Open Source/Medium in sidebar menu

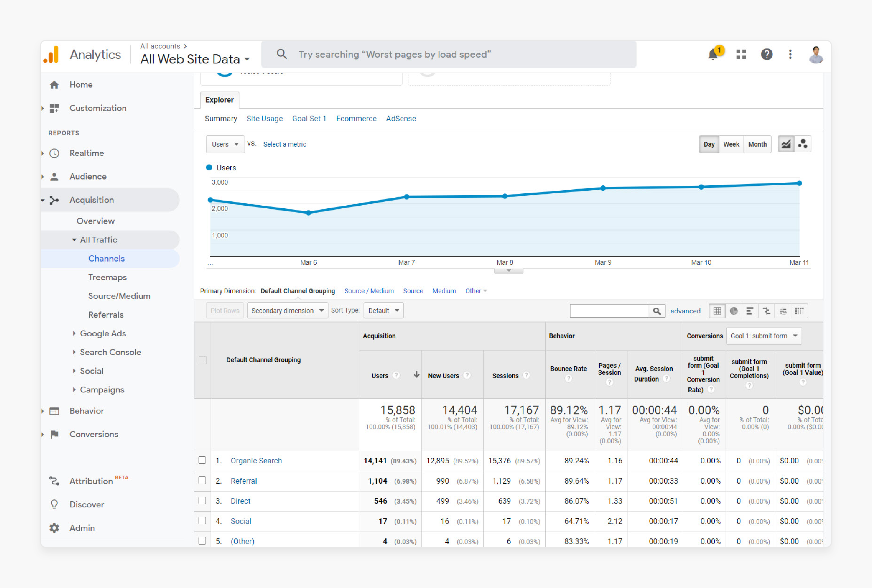click(x=119, y=296)
